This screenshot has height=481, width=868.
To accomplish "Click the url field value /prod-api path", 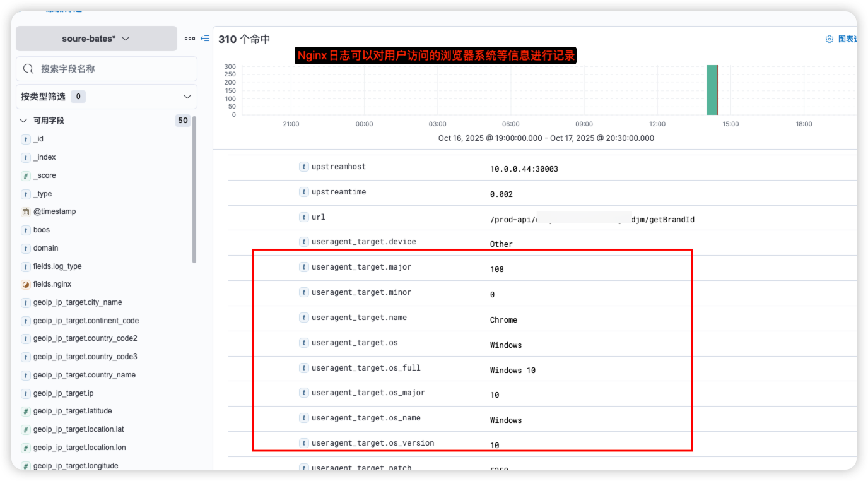I will [592, 220].
